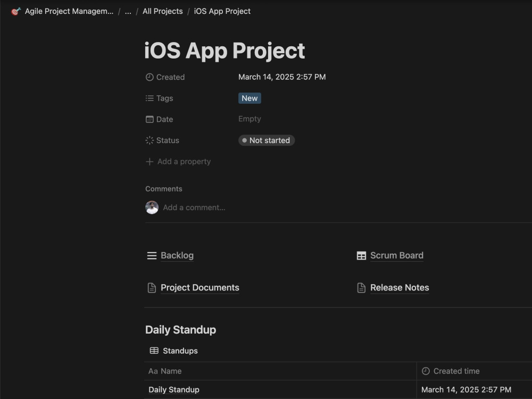Open Release Notes page
Viewport: 532px width, 399px height.
tap(400, 288)
